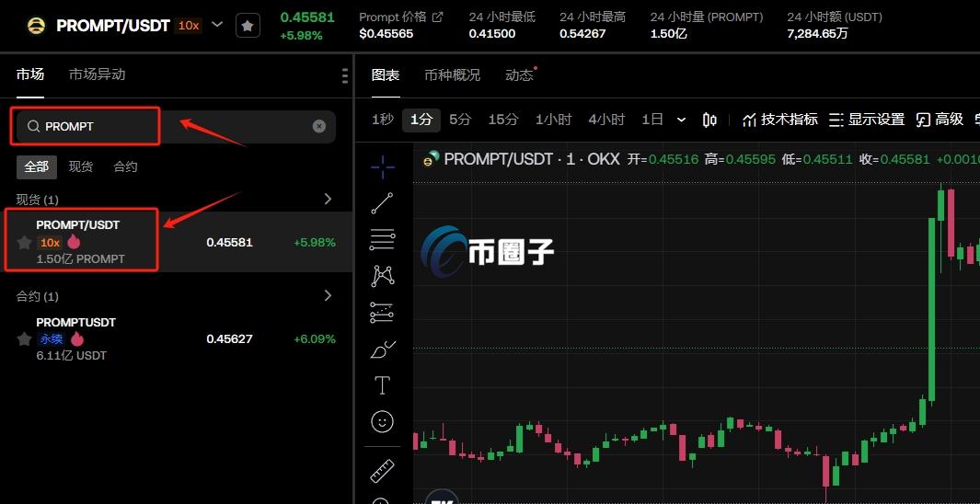Switch to 图表 tab

point(386,74)
